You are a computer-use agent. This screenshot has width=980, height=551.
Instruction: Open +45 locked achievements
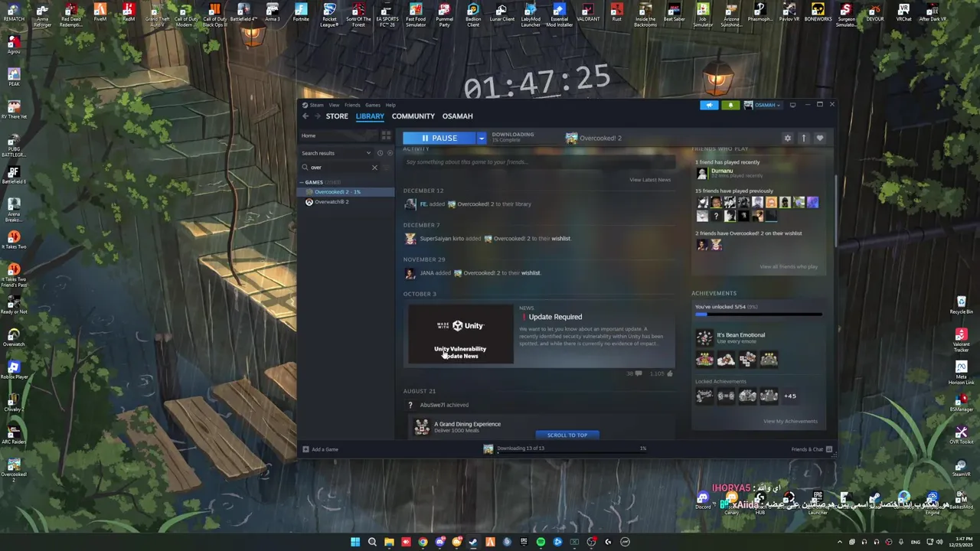click(x=790, y=396)
